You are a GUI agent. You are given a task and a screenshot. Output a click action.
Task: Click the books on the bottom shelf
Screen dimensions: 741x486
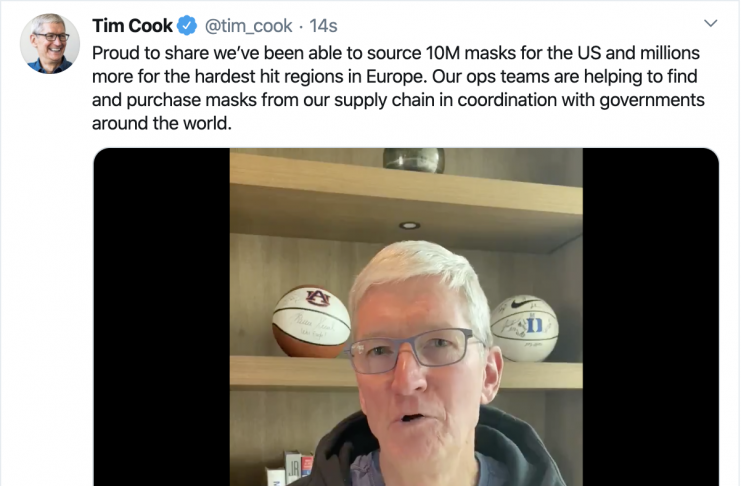(x=290, y=468)
